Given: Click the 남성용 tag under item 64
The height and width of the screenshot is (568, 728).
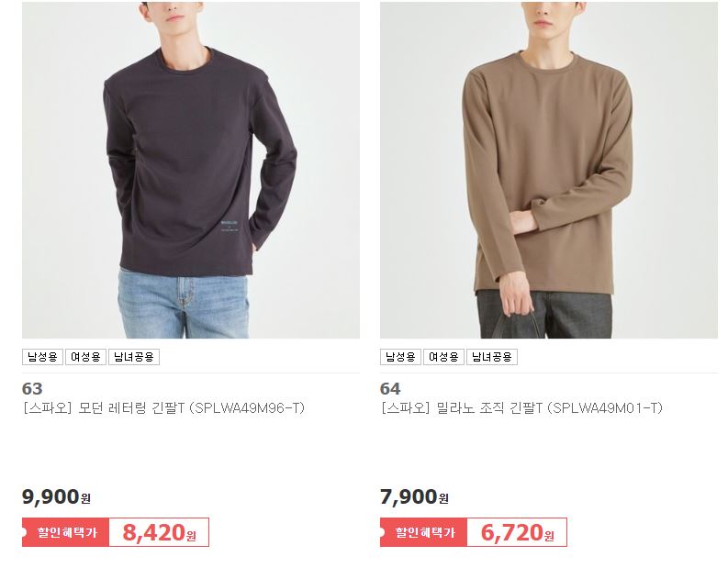Looking at the screenshot, I should [x=400, y=357].
